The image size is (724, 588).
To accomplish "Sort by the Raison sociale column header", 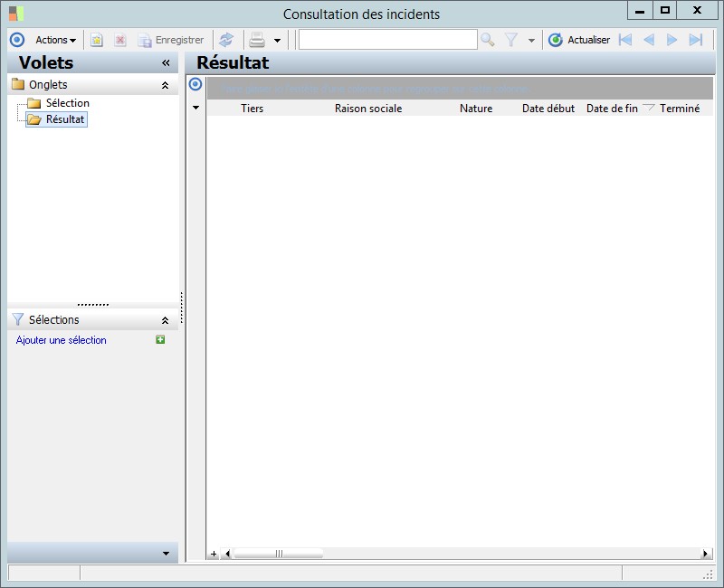I will (368, 109).
